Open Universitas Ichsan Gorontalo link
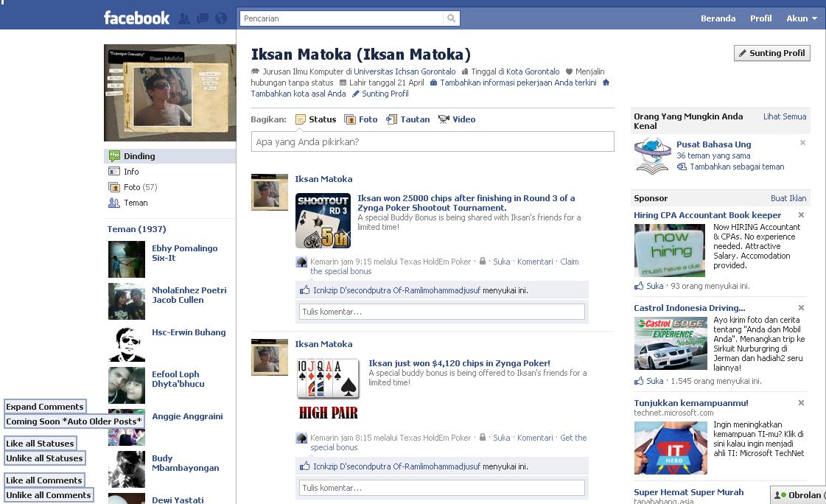The width and height of the screenshot is (826, 504). (x=405, y=71)
